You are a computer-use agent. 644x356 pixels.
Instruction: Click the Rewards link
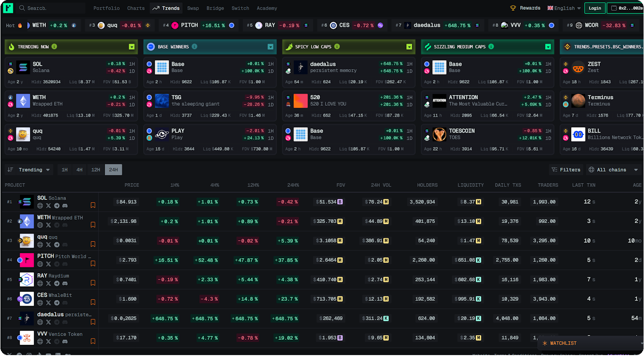coord(530,8)
